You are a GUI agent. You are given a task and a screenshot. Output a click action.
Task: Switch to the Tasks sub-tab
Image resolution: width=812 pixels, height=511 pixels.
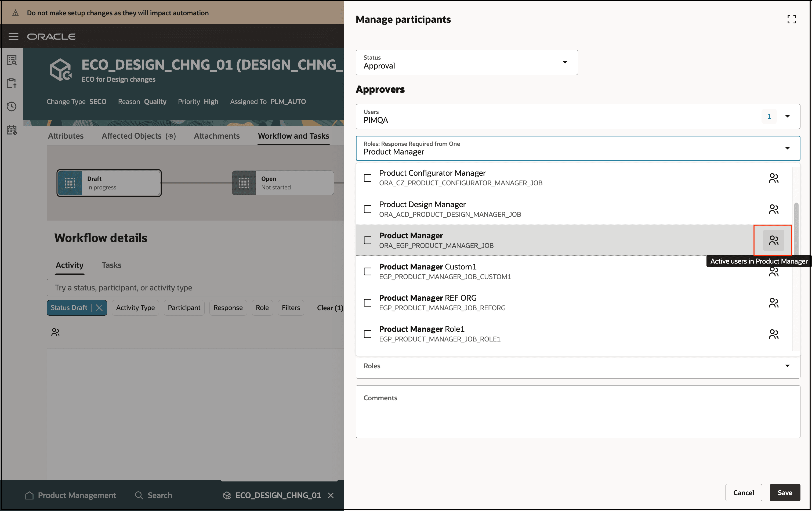(x=112, y=265)
